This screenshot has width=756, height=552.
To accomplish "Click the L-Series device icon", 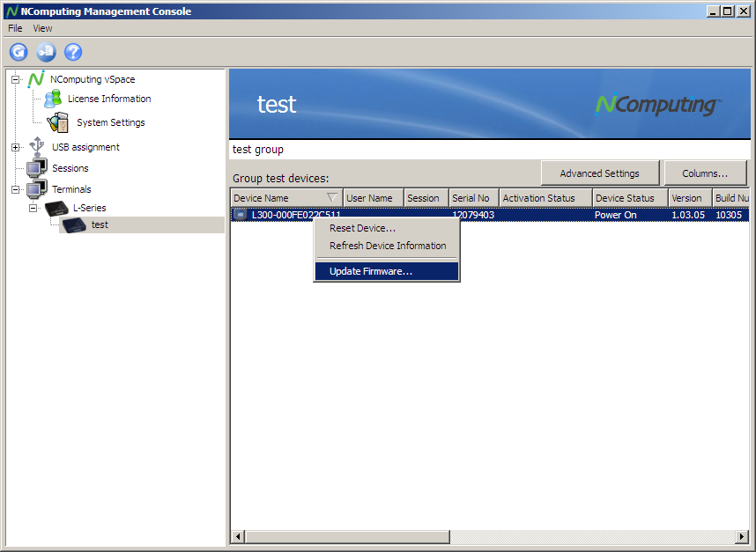I will pyautogui.click(x=57, y=208).
